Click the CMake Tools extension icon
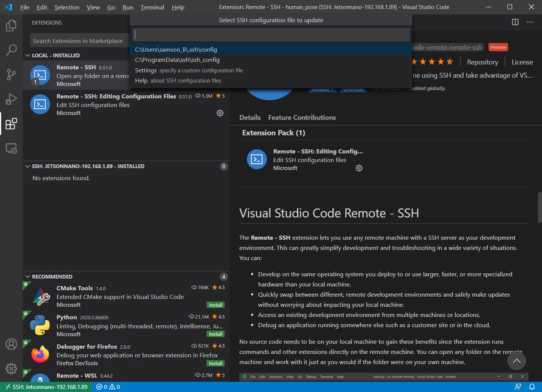This screenshot has height=392, width=542. 40,296
